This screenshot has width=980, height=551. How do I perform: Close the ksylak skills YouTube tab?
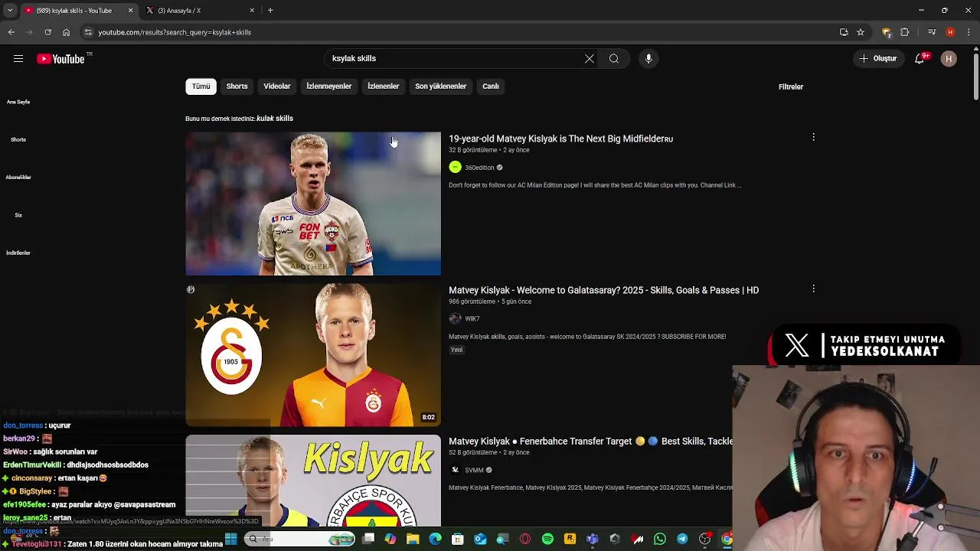[130, 11]
